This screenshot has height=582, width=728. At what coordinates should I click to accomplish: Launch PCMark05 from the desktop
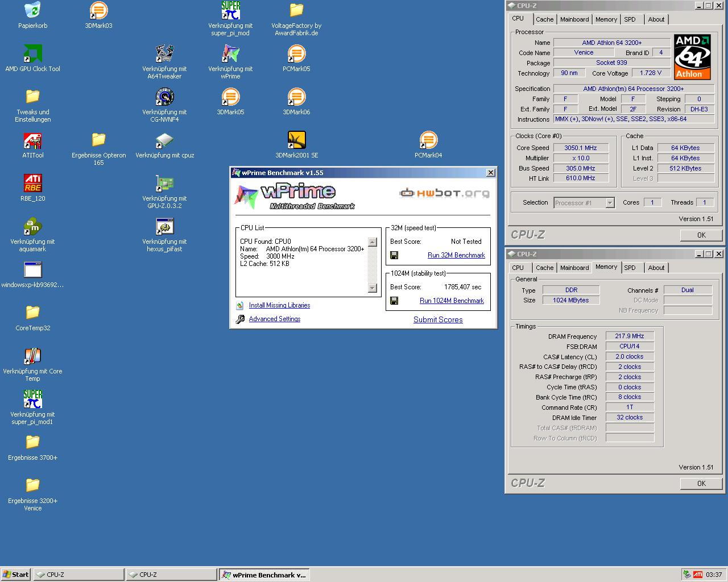[296, 53]
